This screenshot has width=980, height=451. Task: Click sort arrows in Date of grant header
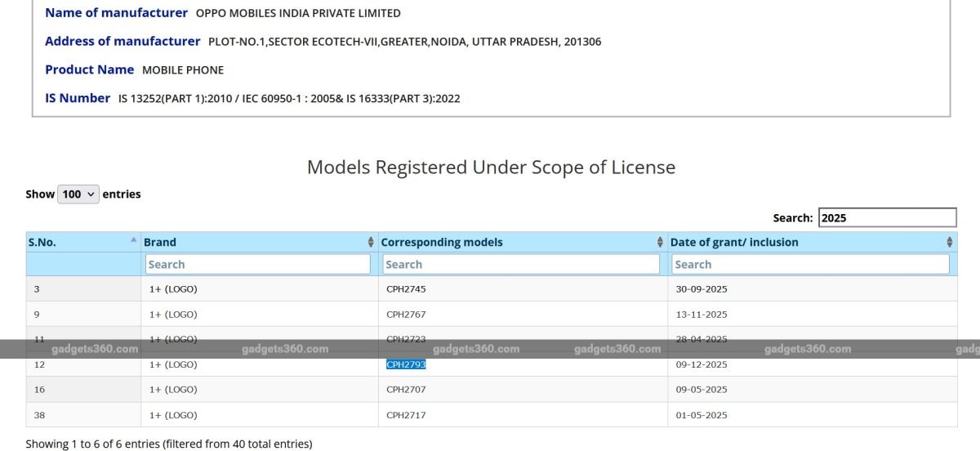tap(950, 243)
